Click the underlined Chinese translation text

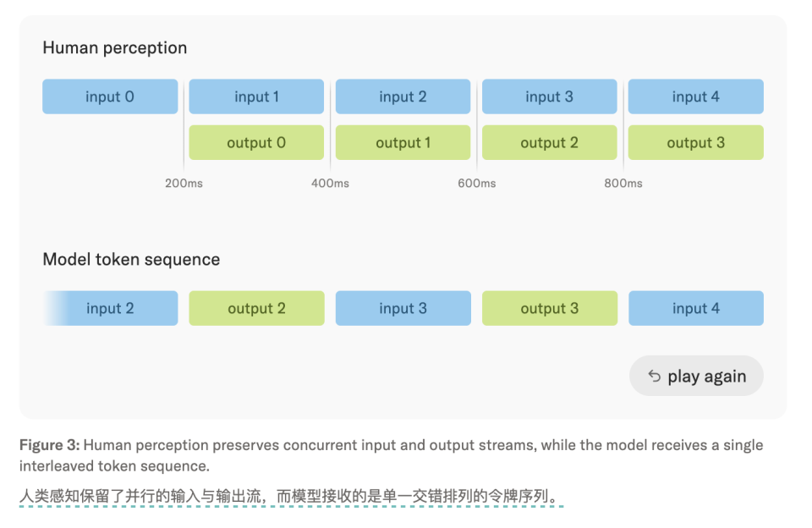[x=291, y=497]
